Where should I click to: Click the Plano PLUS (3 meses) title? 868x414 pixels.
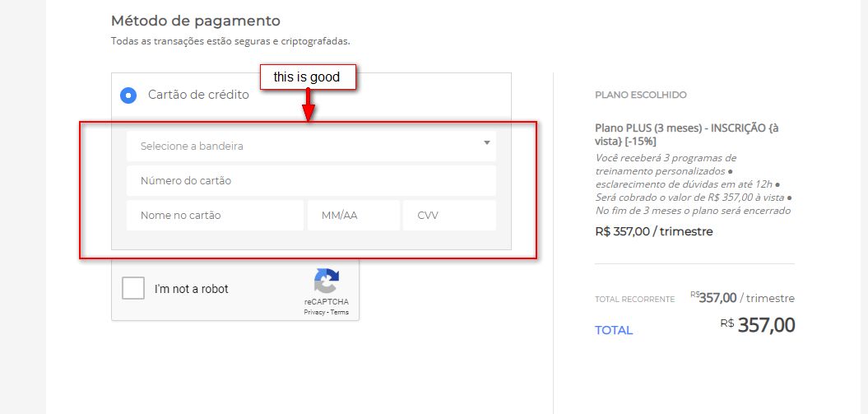pyautogui.click(x=686, y=134)
